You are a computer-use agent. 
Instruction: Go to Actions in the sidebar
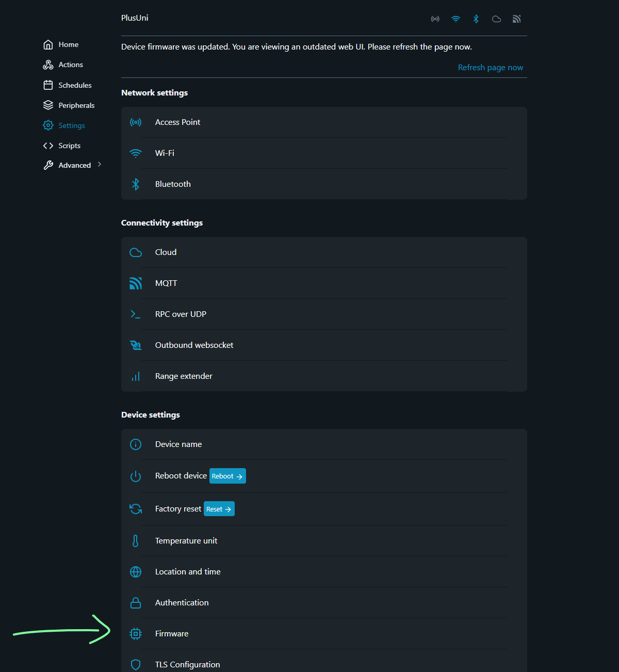tap(70, 65)
